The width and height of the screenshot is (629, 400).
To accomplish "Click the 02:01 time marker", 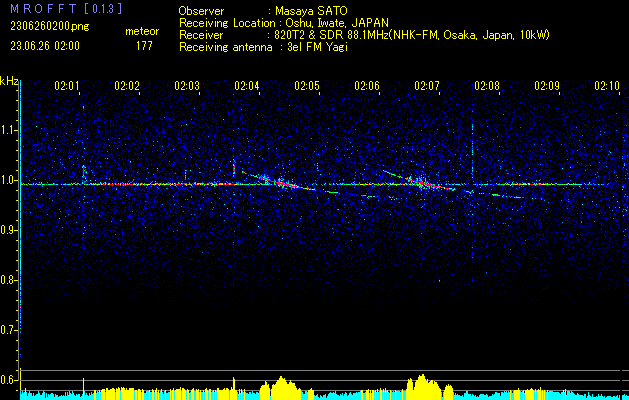I will click(67, 87).
